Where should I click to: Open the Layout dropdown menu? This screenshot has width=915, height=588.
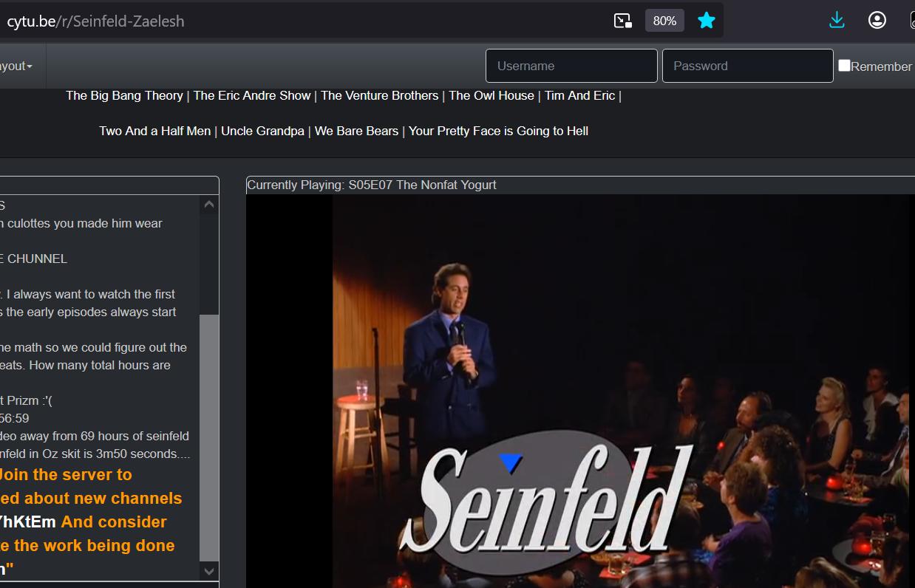click(15, 66)
